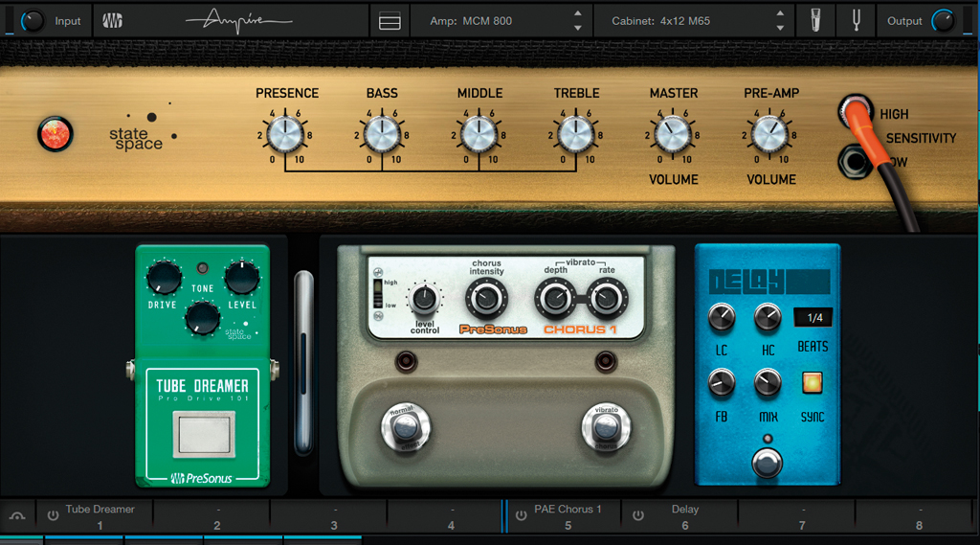
Task: Stomp the Tube Dreamer footswitch
Action: click(204, 434)
